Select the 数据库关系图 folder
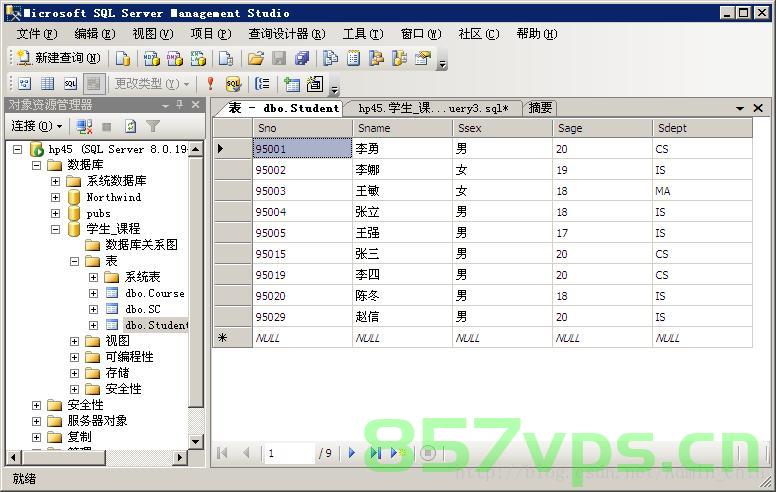The height and width of the screenshot is (492, 776). [x=141, y=245]
